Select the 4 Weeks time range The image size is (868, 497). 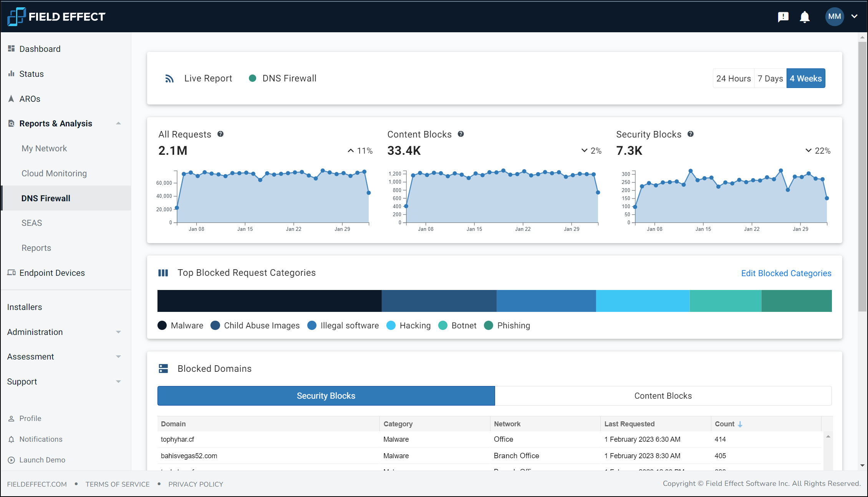805,78
